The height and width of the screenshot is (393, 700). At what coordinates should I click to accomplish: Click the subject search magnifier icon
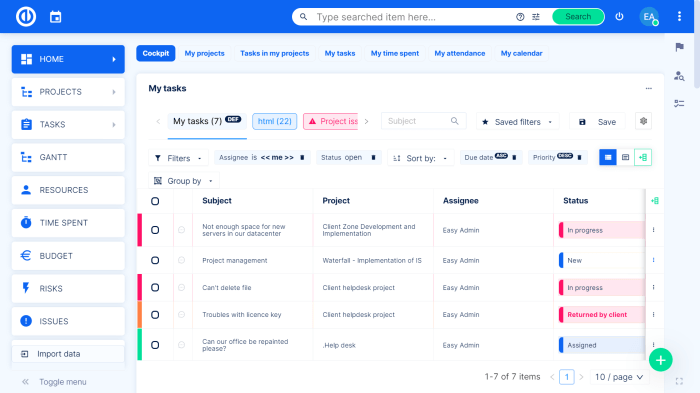pos(454,121)
